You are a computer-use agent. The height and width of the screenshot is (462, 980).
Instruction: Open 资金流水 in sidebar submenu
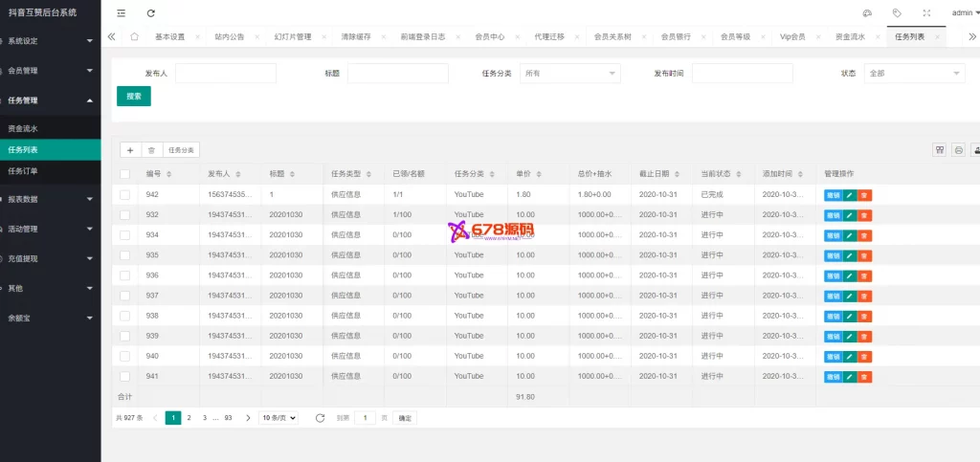click(x=50, y=128)
